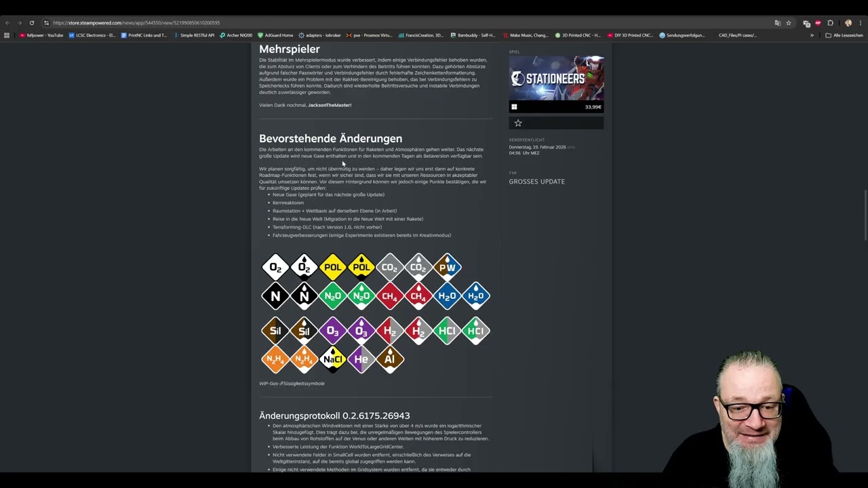The image size is (868, 488).
Task: Click the gray CO2 gas icon without droplet
Action: pos(390,267)
